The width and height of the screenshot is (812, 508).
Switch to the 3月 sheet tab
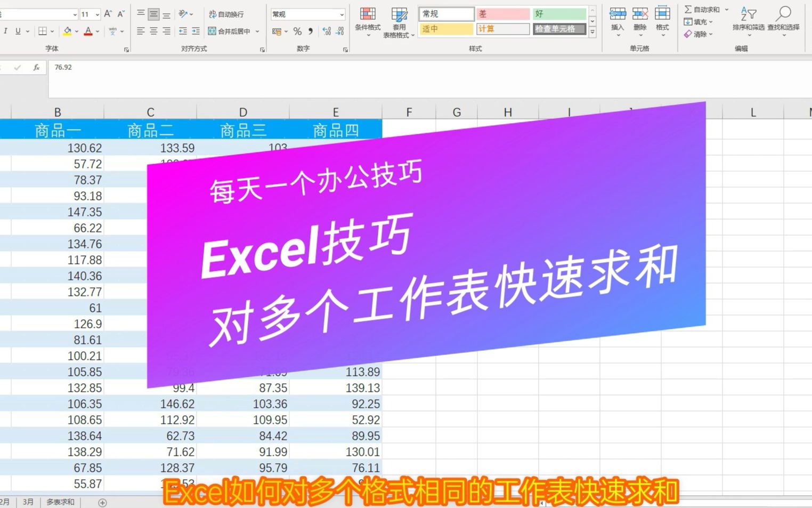[x=28, y=502]
